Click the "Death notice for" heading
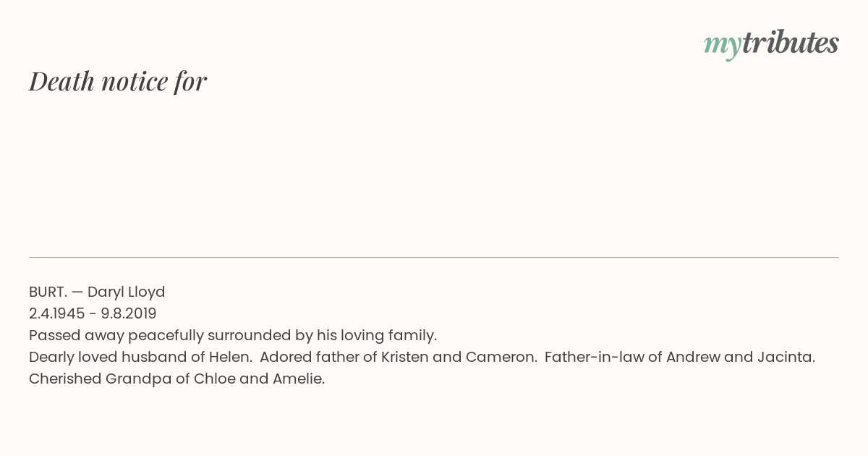868x456 pixels. coord(118,81)
